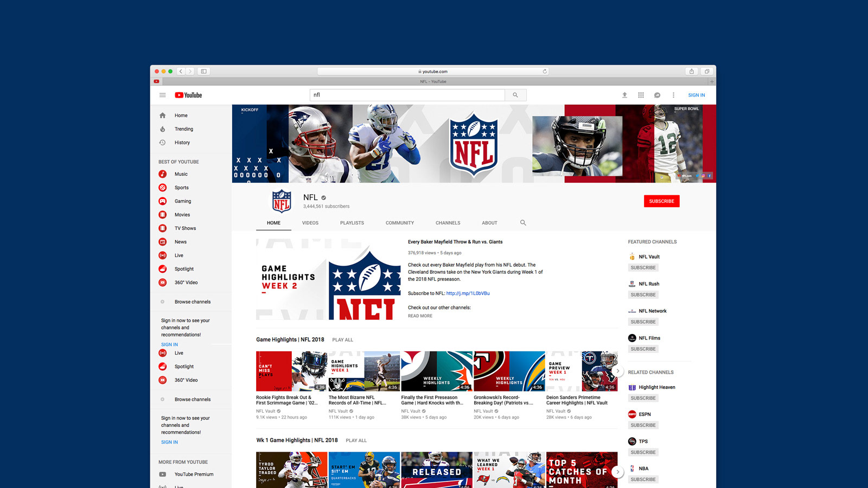
Task: Click Safari's forward arrow button
Action: tap(190, 71)
